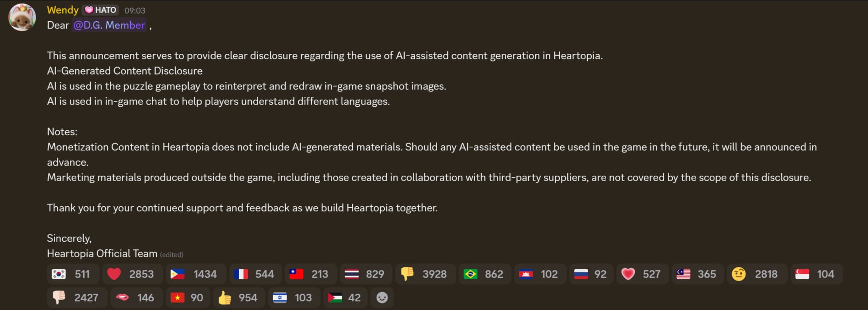
Task: Click the raised-eyebrow emoji reaction
Action: pyautogui.click(x=757, y=274)
